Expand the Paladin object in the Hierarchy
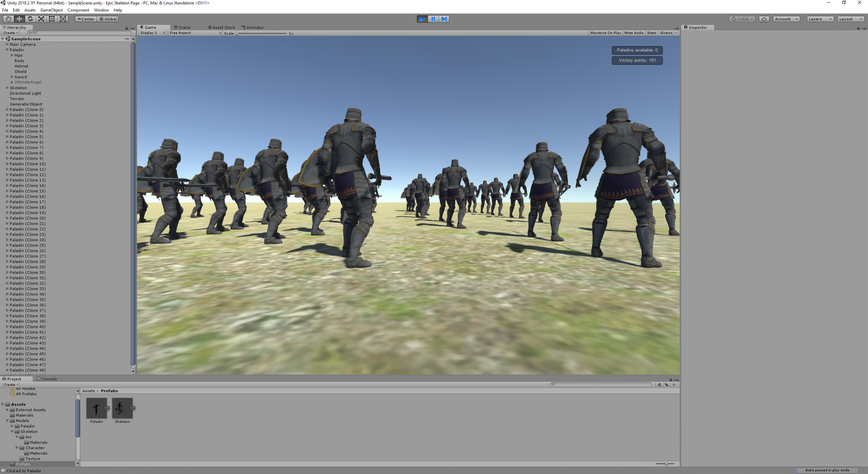The width and height of the screenshot is (868, 474). click(7, 50)
